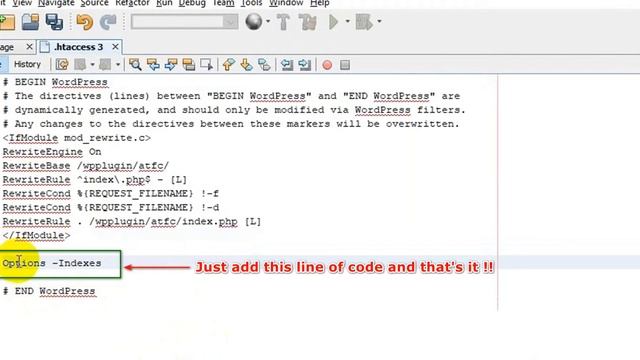
Task: Open the Refactor menu
Action: tap(132, 3)
